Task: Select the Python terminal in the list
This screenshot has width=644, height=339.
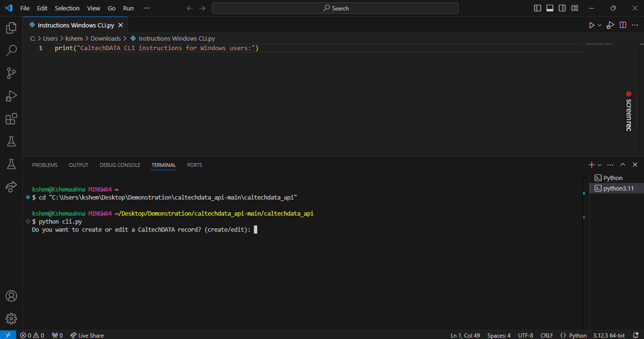Action: coord(617,178)
